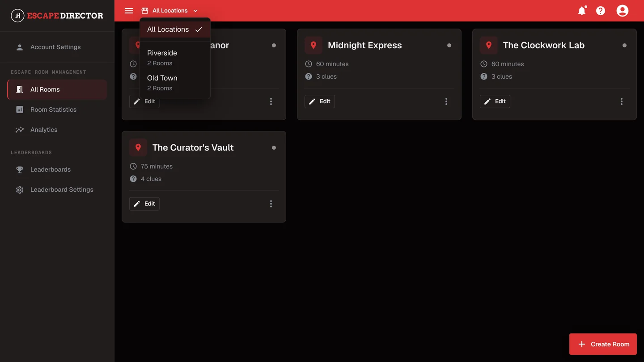The image size is (644, 362).
Task: Open The Clockwork Lab three-dot options
Action: pos(621,101)
